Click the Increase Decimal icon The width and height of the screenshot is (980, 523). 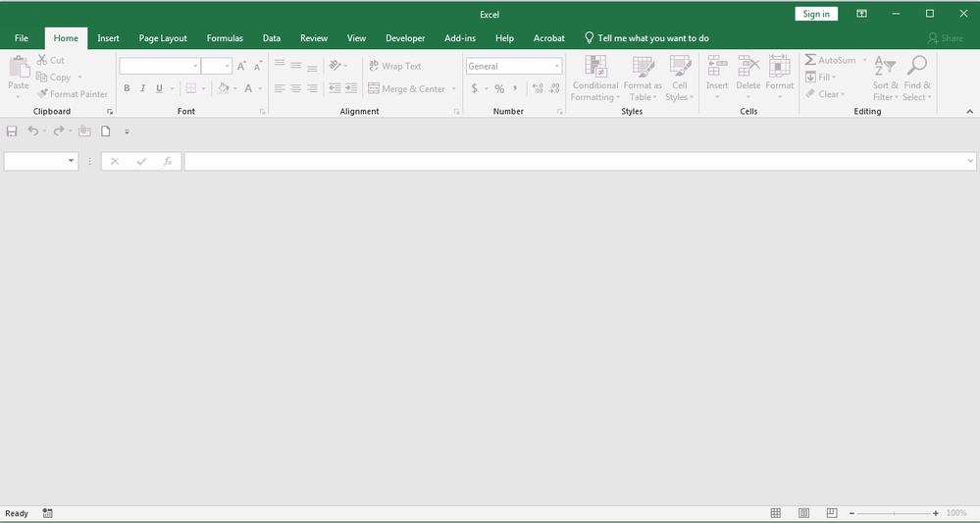[x=538, y=88]
